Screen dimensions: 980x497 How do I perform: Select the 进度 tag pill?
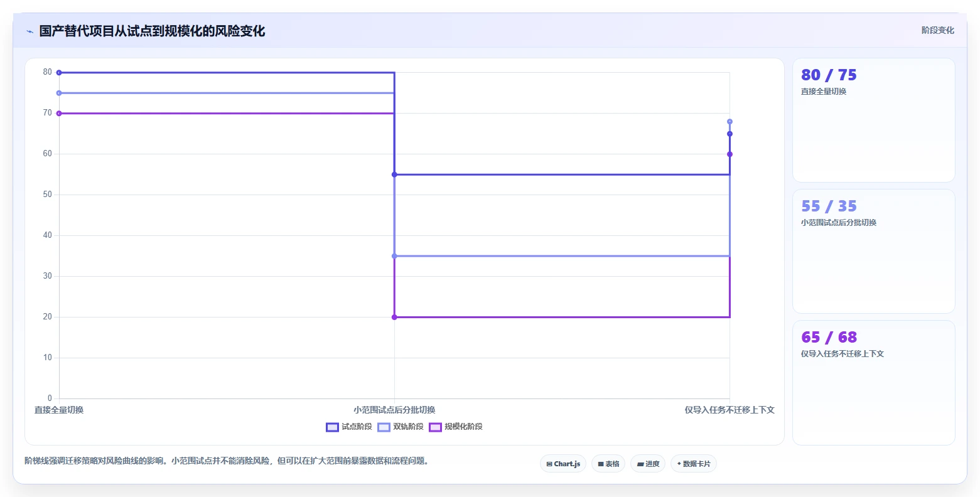[648, 464]
